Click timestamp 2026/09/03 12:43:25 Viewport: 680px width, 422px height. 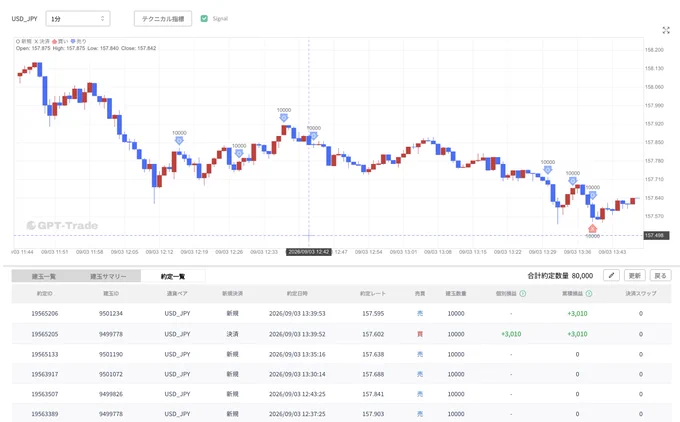coord(297,394)
